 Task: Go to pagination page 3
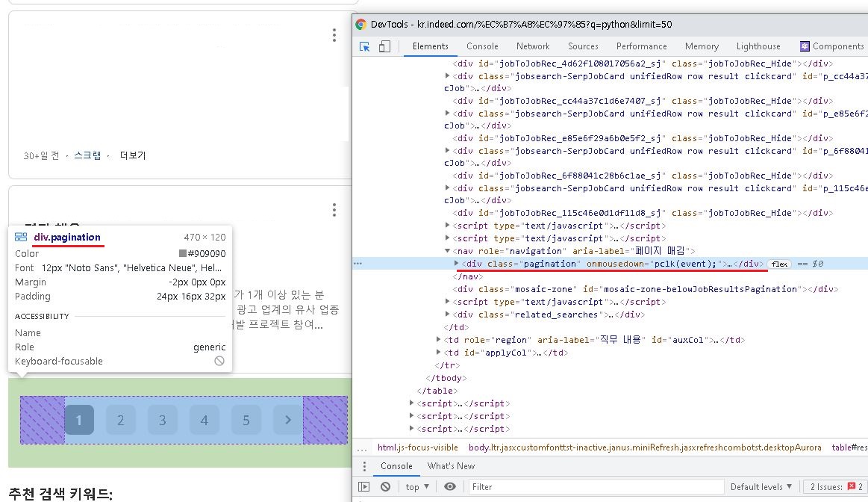162,420
